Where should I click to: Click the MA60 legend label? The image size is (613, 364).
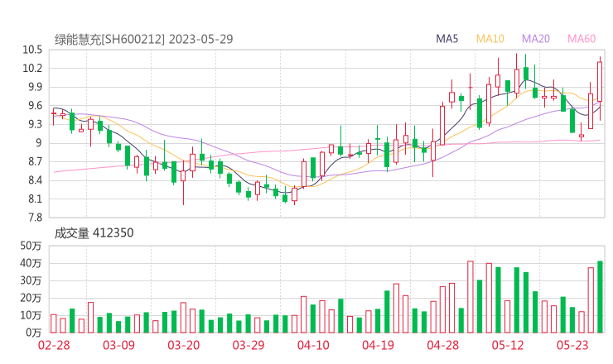point(582,39)
